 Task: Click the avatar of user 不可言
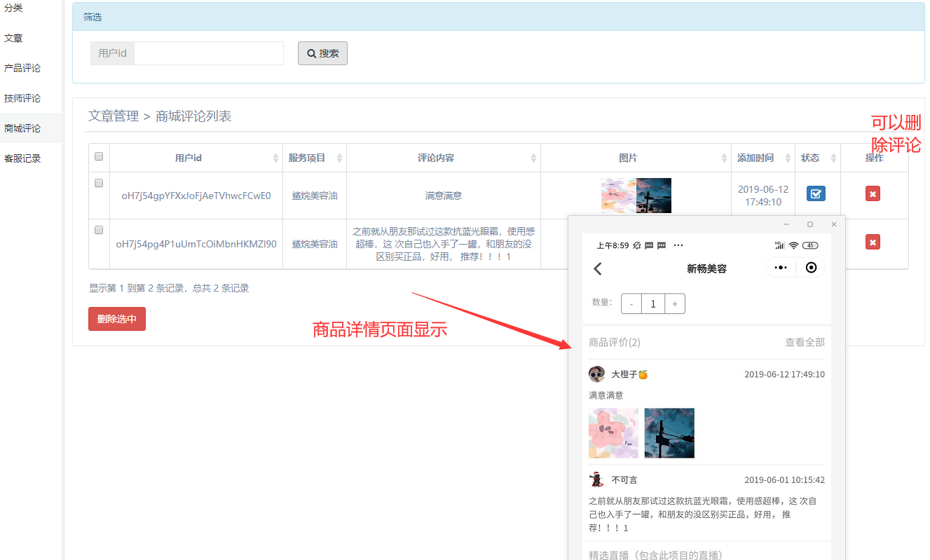click(x=597, y=480)
